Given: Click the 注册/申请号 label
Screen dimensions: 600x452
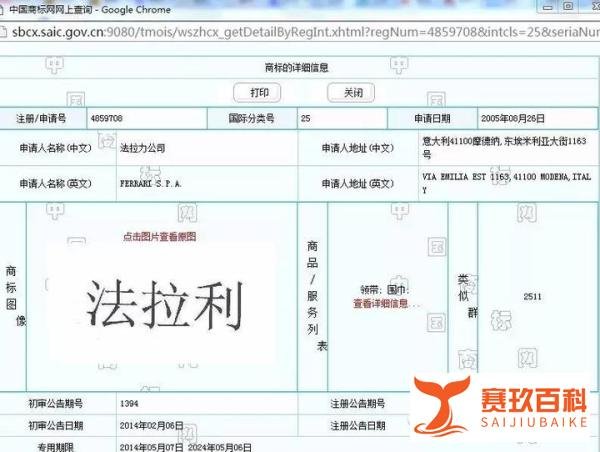Looking at the screenshot, I should [41, 119].
